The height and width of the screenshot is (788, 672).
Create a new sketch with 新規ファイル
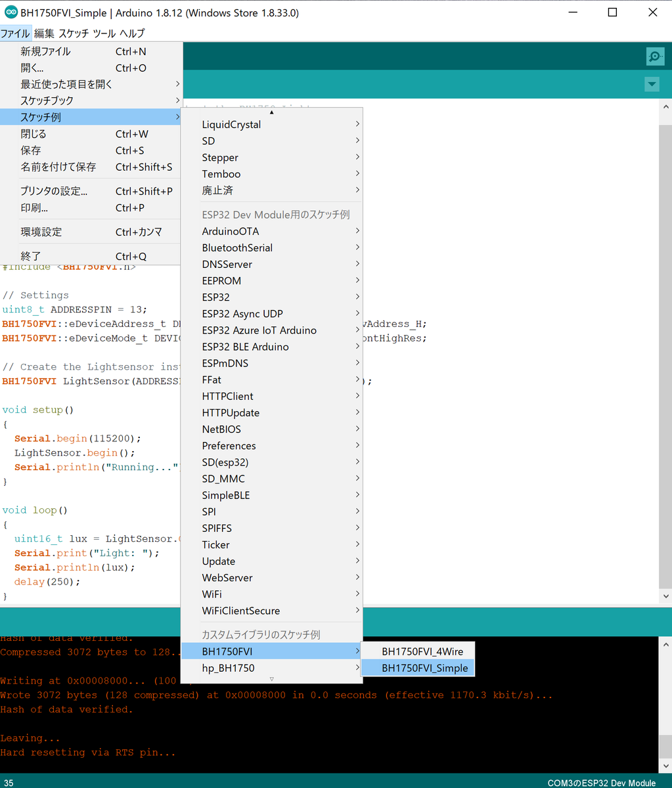click(46, 51)
